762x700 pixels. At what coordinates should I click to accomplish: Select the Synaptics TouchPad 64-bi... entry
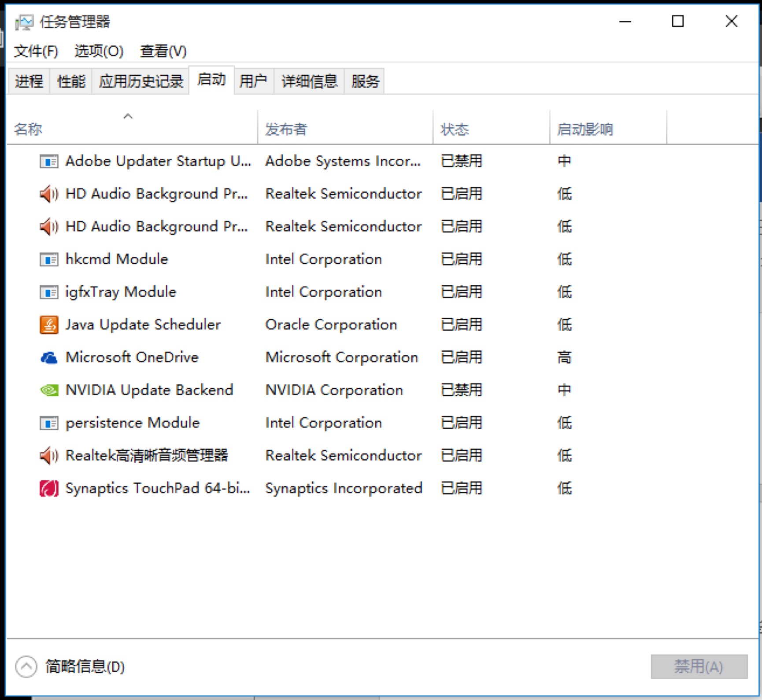[x=158, y=488]
